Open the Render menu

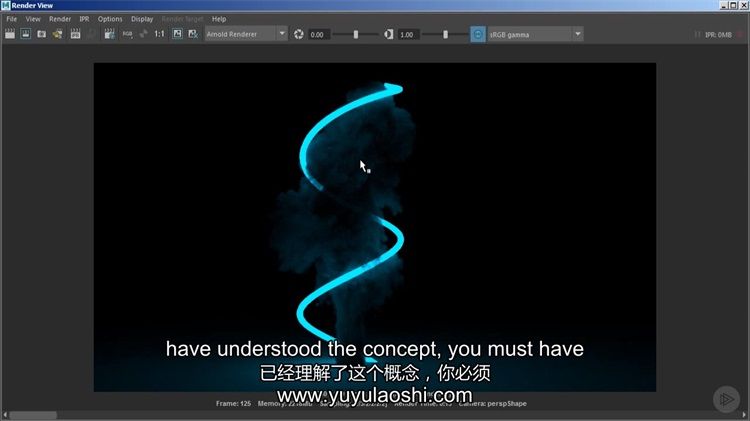[x=60, y=19]
